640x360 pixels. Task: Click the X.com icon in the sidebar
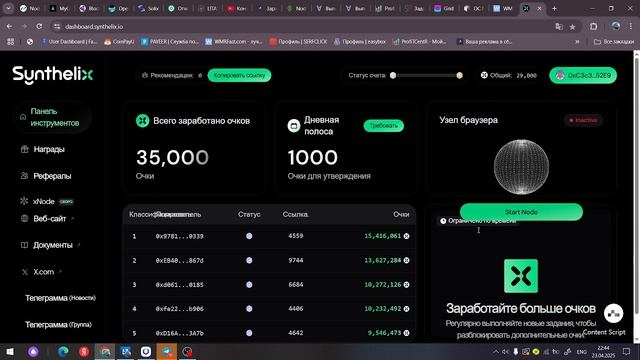pyautogui.click(x=24, y=272)
